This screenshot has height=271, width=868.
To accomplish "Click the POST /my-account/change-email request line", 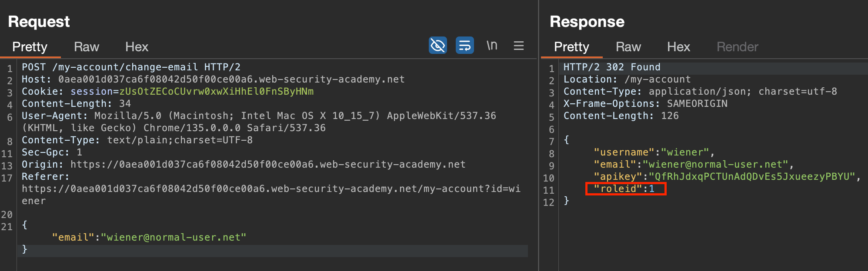I will (131, 67).
